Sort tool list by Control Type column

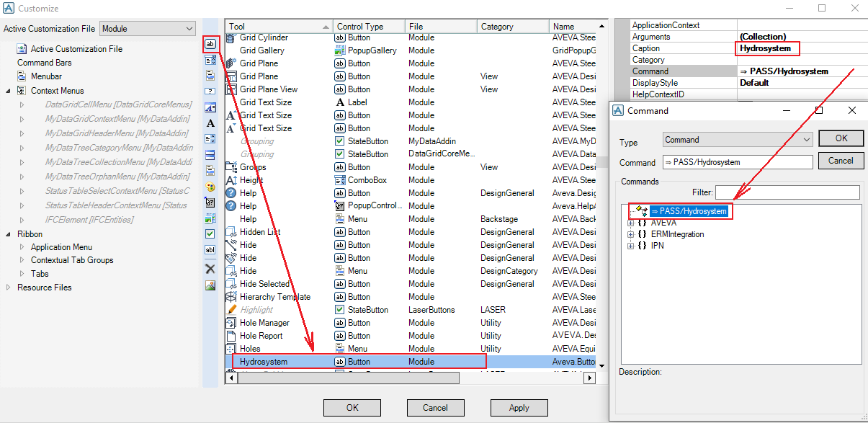point(367,27)
